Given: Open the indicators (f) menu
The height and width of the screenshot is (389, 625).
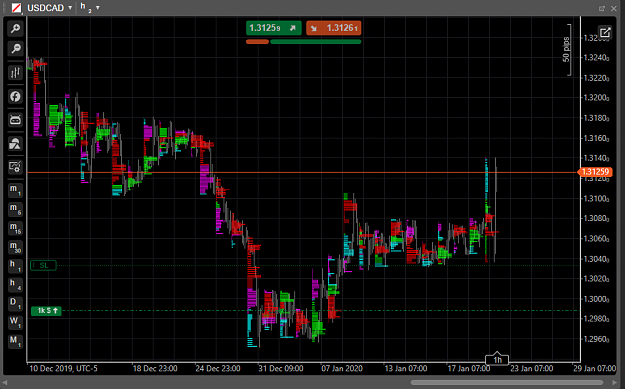Looking at the screenshot, I should coord(15,96).
